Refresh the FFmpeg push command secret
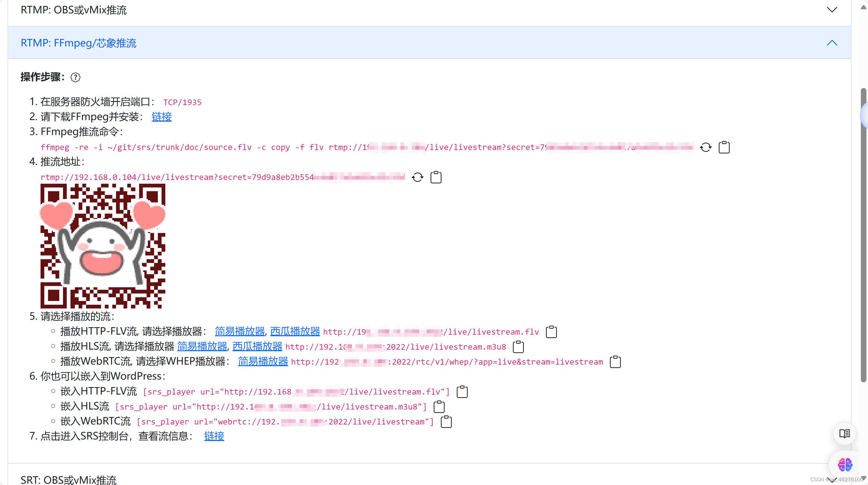The height and width of the screenshot is (485, 868). click(706, 147)
